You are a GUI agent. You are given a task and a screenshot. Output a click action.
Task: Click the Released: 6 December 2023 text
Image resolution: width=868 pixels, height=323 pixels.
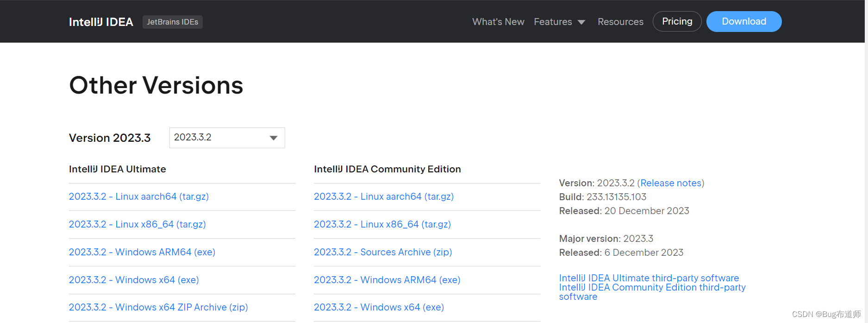(621, 253)
